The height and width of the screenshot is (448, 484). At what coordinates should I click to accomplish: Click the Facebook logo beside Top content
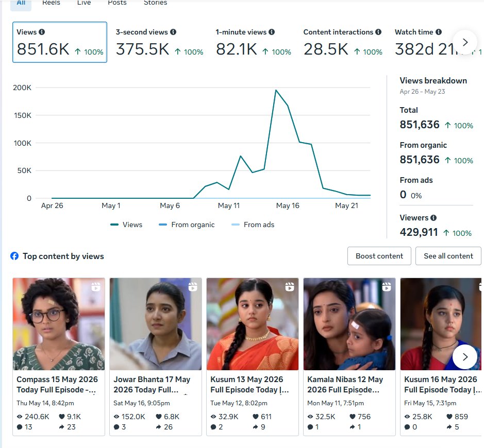[14, 256]
